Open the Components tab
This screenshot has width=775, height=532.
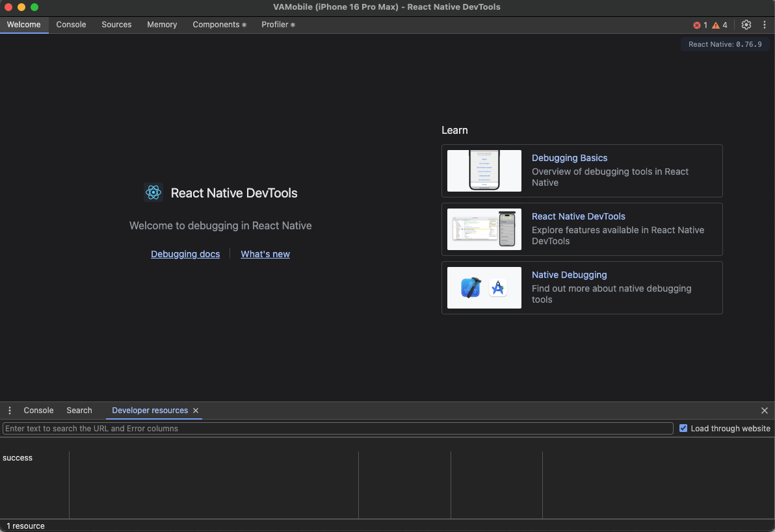219,25
